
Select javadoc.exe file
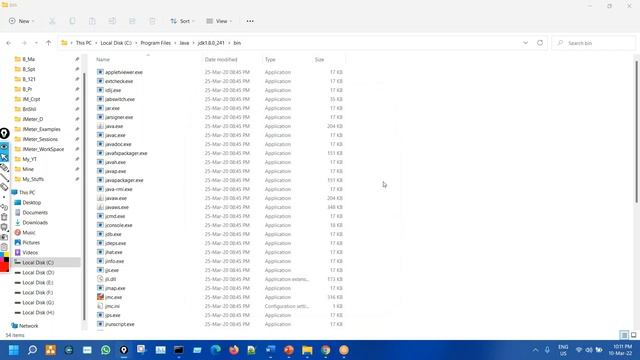coord(118,144)
